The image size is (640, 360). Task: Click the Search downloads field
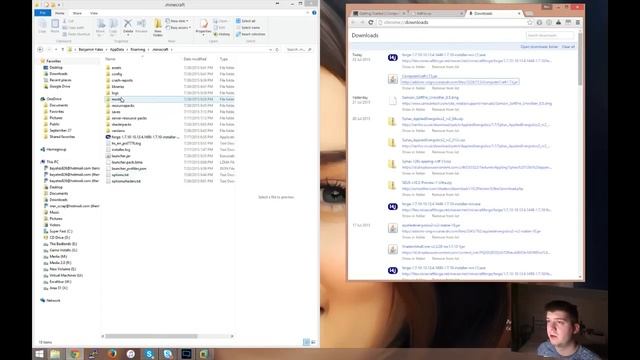[x=549, y=36]
